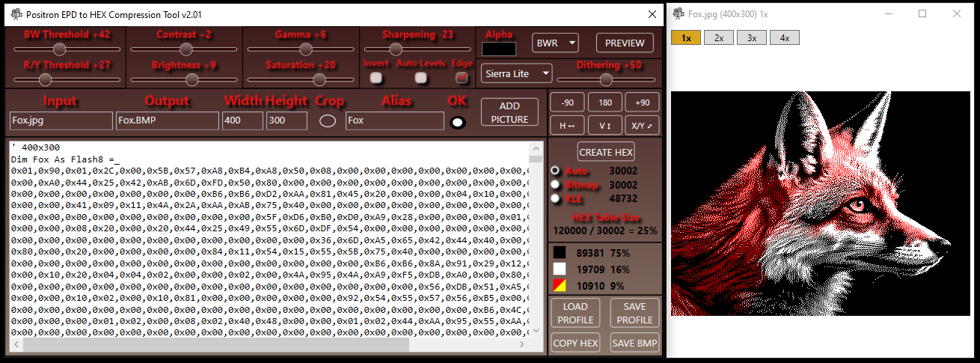Screen dimensions: 980x363
Task: Enable the Auto Levels checkbox
Action: click(x=421, y=77)
